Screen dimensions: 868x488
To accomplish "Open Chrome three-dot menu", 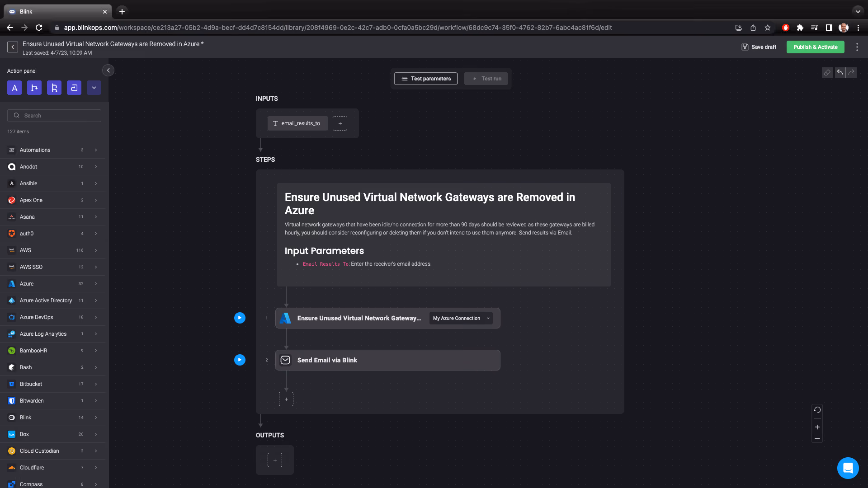I will [x=858, y=28].
